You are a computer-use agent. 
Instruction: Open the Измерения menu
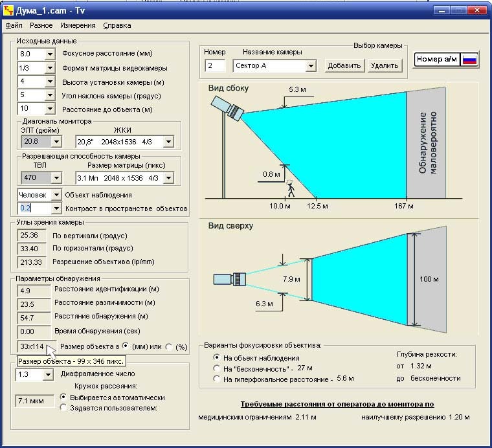78,25
